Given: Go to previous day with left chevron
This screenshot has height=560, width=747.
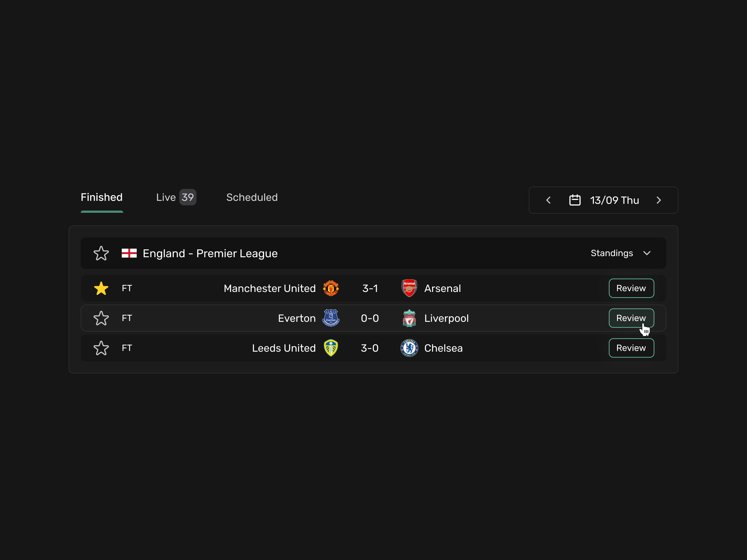Looking at the screenshot, I should [549, 200].
